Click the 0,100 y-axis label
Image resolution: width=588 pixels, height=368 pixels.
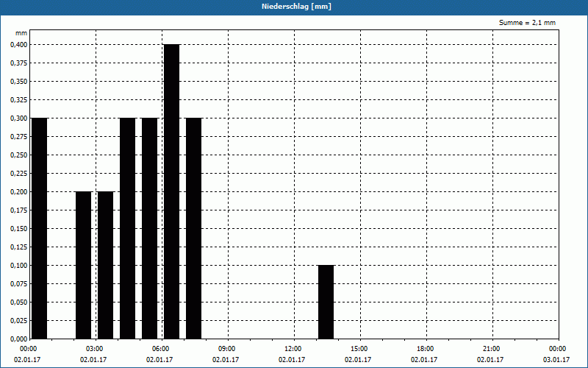click(19, 266)
